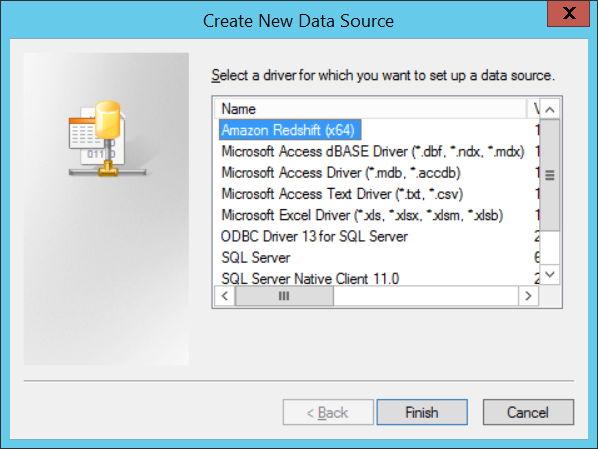Select the SQL Server driver
The image size is (598, 449).
(256, 257)
